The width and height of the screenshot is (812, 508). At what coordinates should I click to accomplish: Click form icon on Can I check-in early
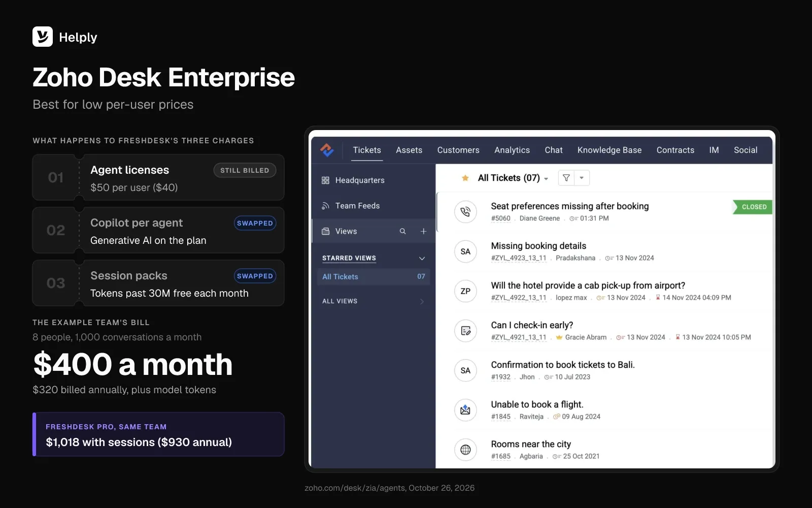(465, 331)
